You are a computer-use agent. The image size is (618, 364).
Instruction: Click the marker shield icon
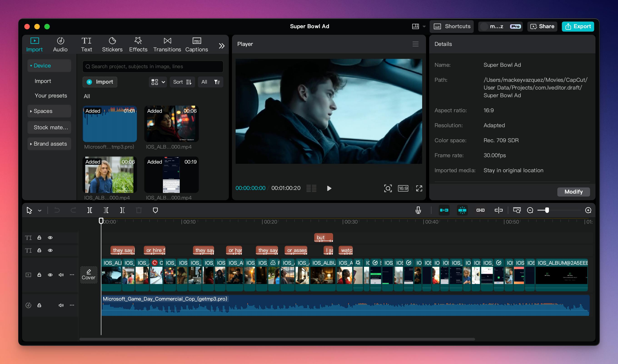click(x=155, y=210)
